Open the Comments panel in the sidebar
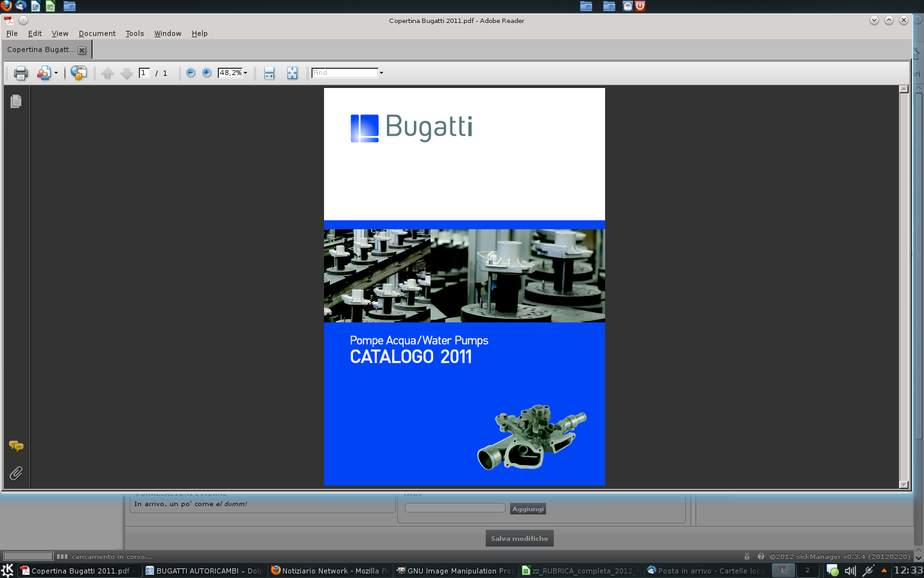924x578 pixels. click(16, 446)
